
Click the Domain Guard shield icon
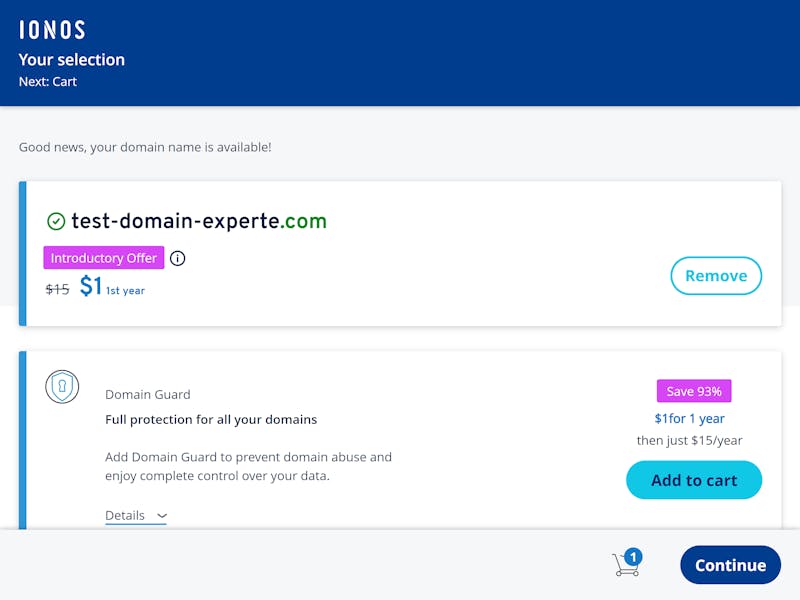pos(62,387)
